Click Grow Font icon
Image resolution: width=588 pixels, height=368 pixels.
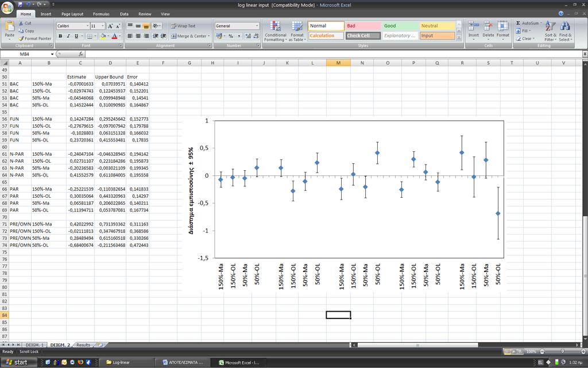click(110, 26)
